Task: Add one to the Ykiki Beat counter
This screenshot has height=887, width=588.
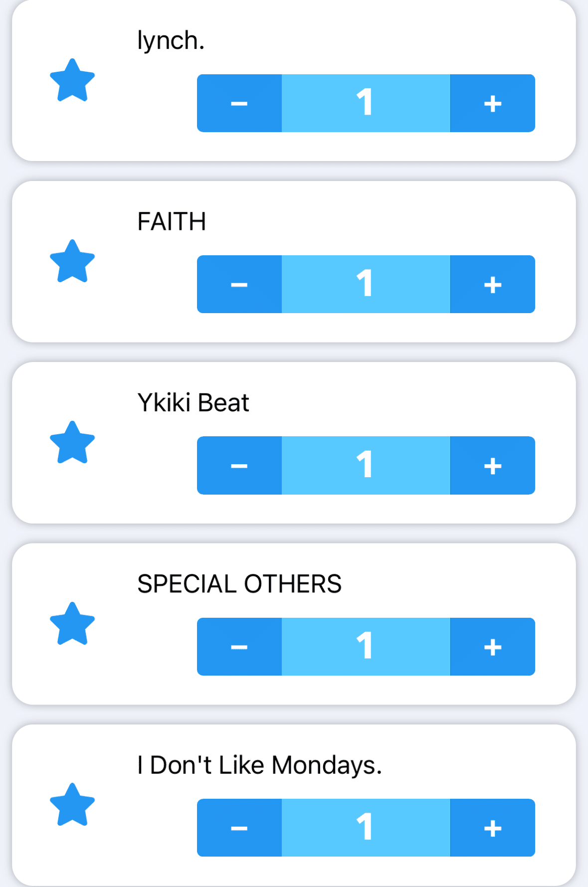Action: [492, 466]
